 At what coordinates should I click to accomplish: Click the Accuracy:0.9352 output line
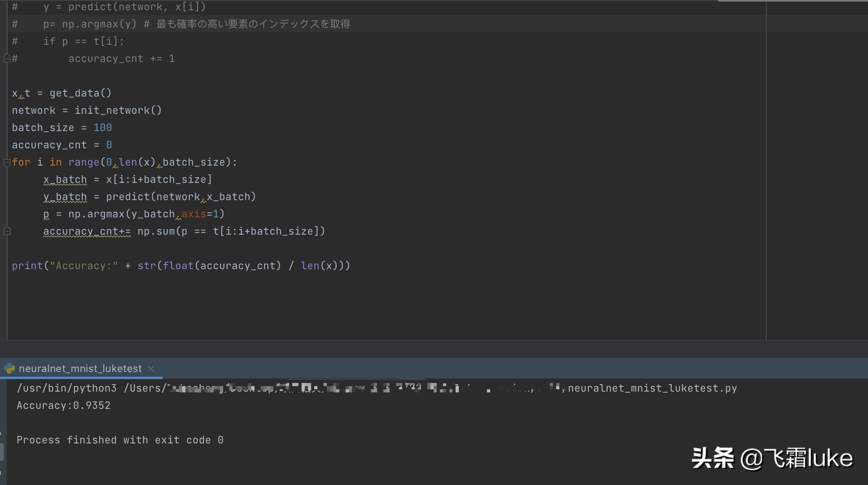[x=64, y=405]
